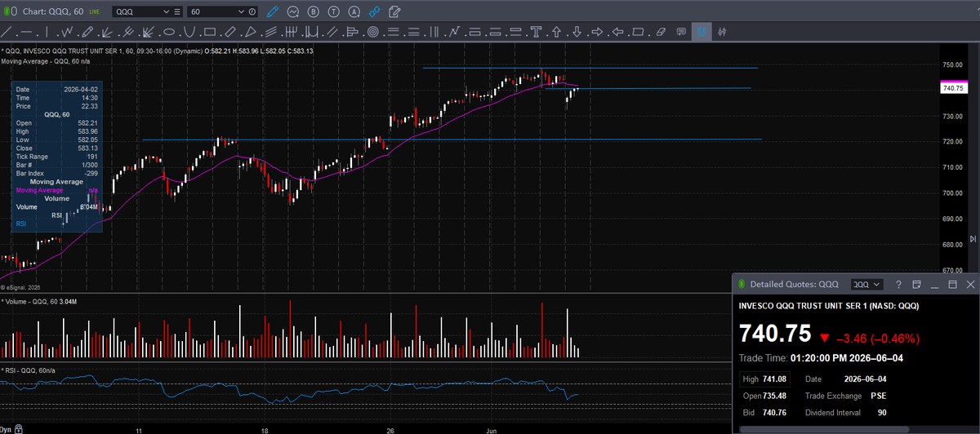Click the current price label 740.75 on axis

(953, 88)
